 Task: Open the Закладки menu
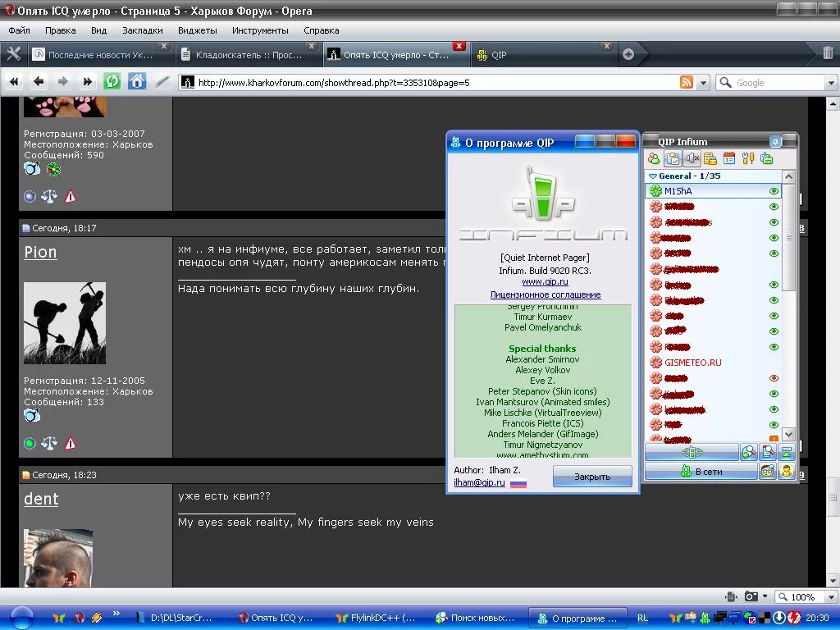tap(143, 30)
